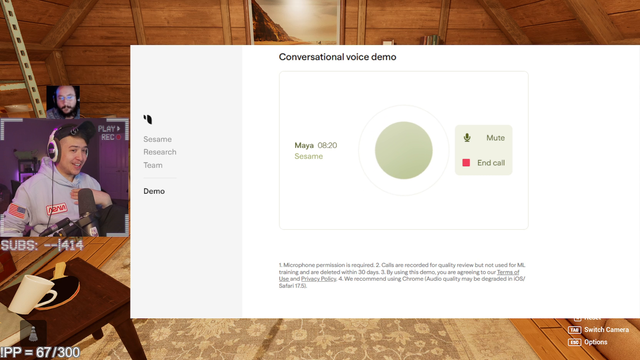Click the green Sesame label under Maya

(309, 156)
